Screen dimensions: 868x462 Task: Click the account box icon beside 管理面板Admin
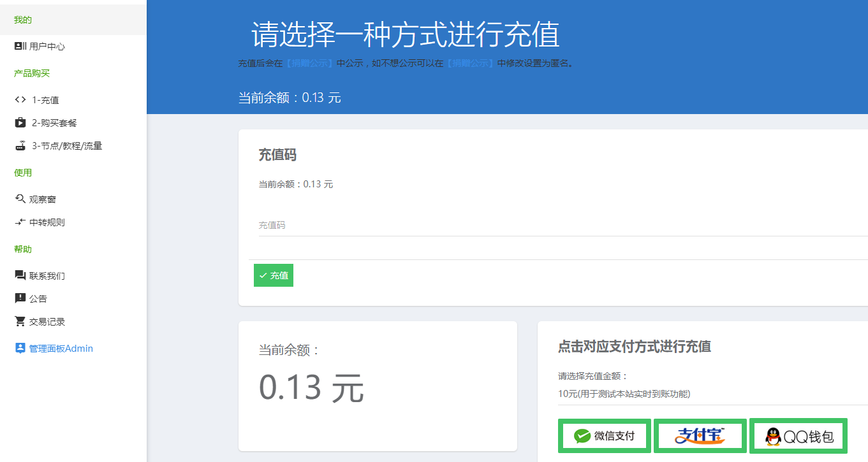20,348
